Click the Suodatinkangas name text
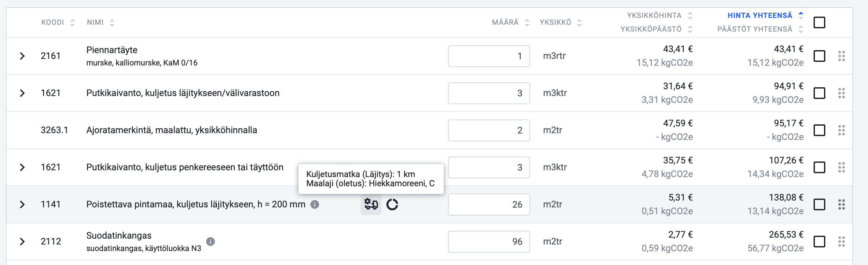This screenshot has height=265, width=868. (x=119, y=235)
